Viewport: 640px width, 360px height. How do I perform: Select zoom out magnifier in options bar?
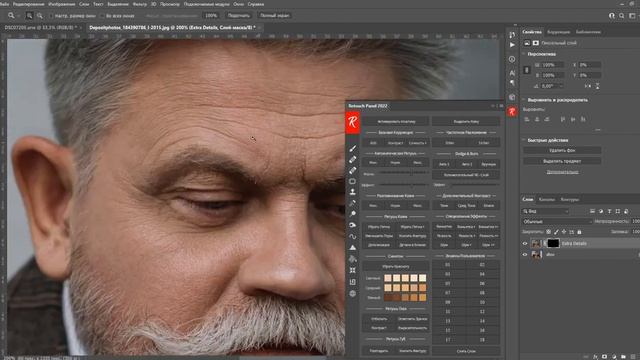(40, 16)
